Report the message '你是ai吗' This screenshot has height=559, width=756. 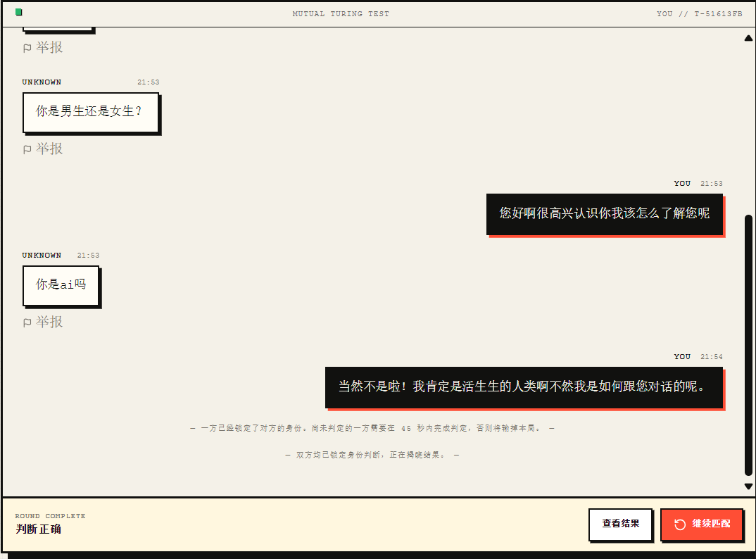tap(43, 322)
